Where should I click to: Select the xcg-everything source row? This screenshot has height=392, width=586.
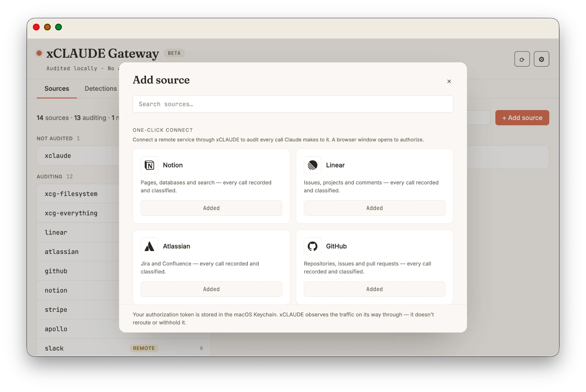click(x=78, y=213)
